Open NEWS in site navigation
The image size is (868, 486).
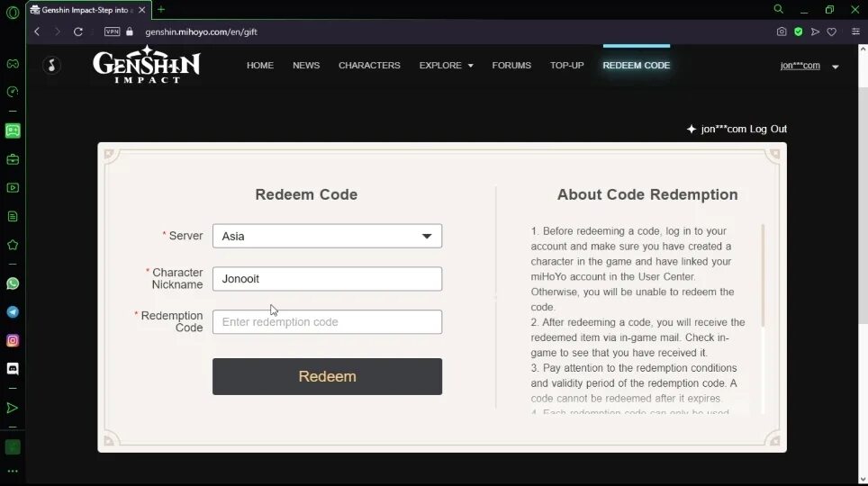[306, 66]
